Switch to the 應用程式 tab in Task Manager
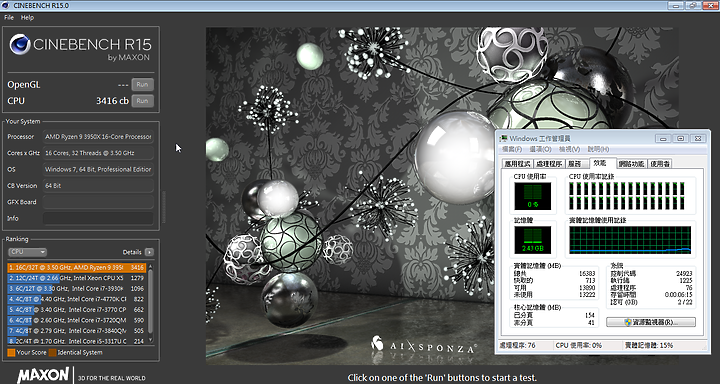720x384 pixels. pyautogui.click(x=518, y=164)
